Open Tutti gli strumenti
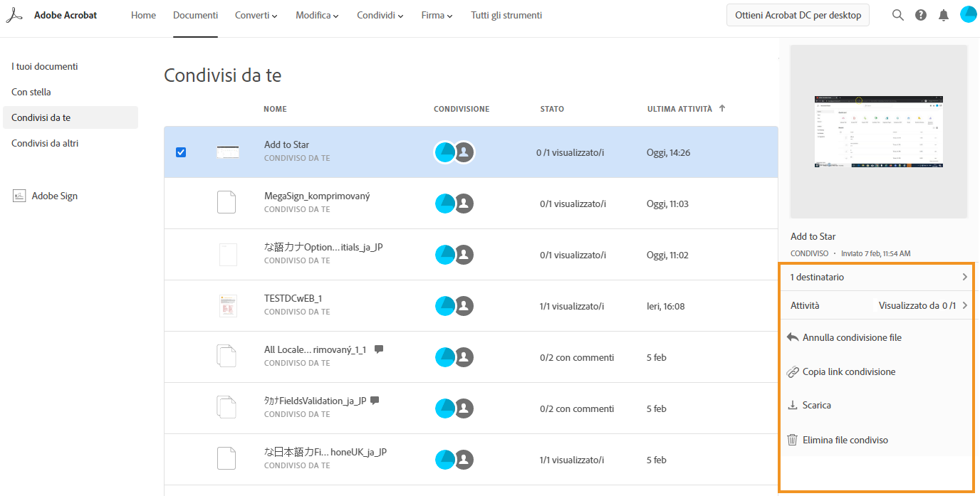980x496 pixels. [506, 15]
